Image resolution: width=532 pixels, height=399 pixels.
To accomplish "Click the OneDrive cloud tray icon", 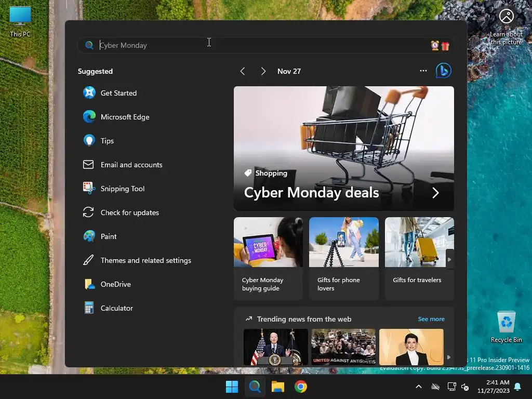I will tap(435, 387).
